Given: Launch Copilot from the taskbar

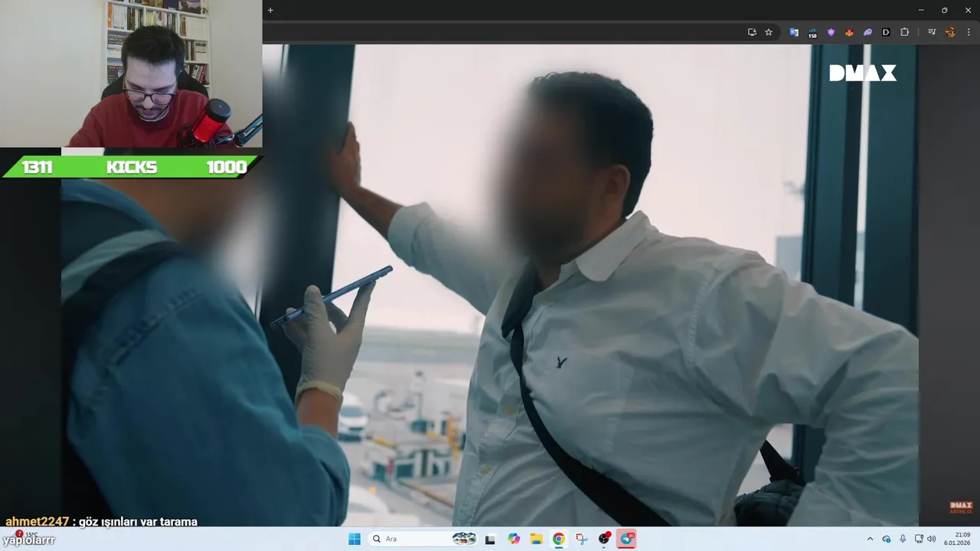Looking at the screenshot, I should [x=514, y=539].
